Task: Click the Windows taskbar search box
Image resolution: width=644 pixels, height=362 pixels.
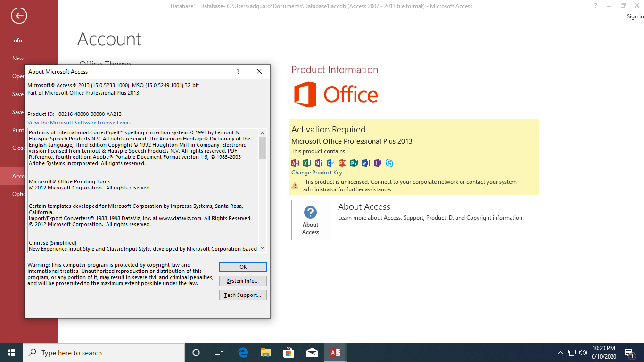Action: click(x=104, y=353)
